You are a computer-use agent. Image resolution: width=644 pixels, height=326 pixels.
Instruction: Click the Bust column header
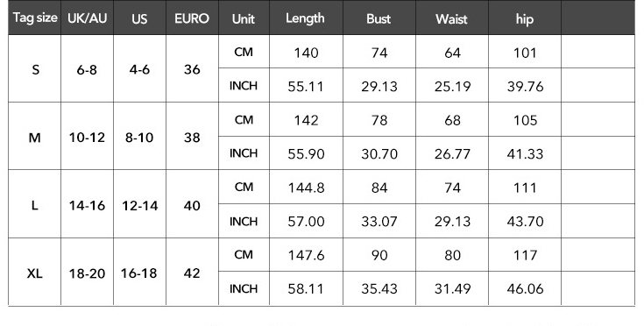click(x=379, y=18)
